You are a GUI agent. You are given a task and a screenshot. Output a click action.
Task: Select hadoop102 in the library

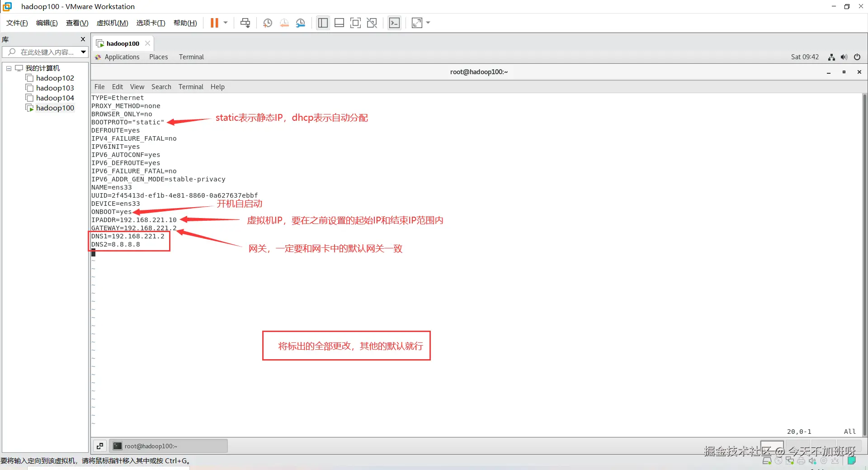click(55, 78)
